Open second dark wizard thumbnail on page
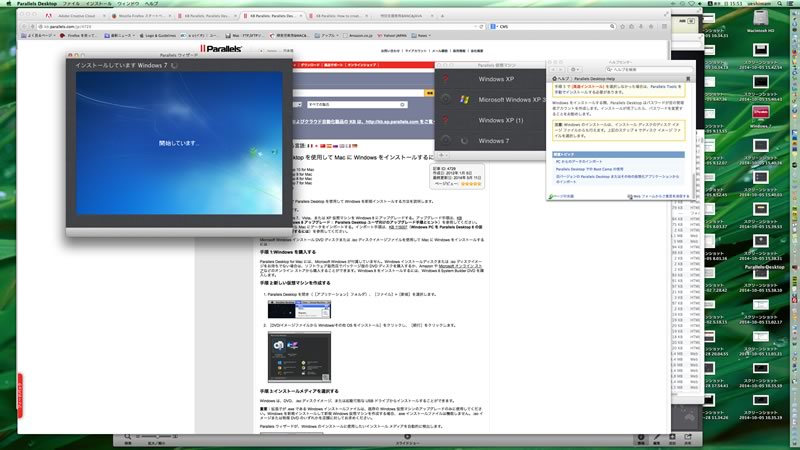The width and height of the screenshot is (800, 450). coord(299,357)
